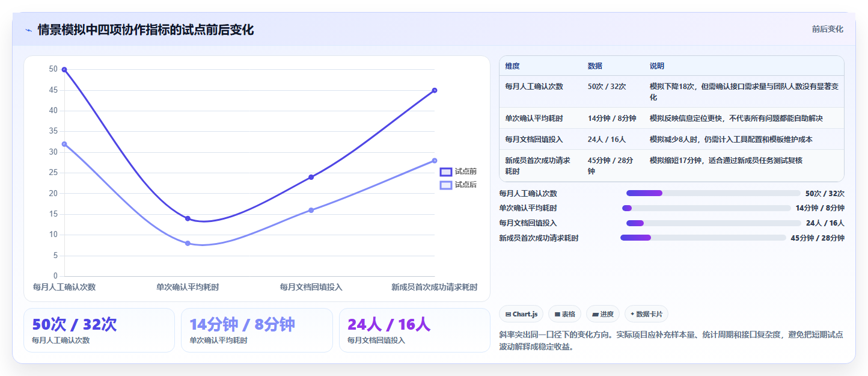This screenshot has width=868, height=376.
Task: Click the 数据卡片 tag chip
Action: pos(646,314)
